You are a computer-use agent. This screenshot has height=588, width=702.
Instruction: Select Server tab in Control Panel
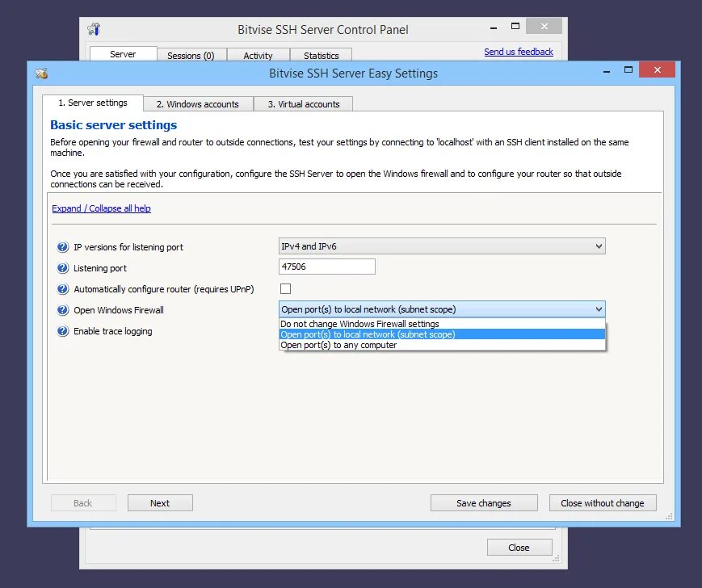pyautogui.click(x=123, y=53)
